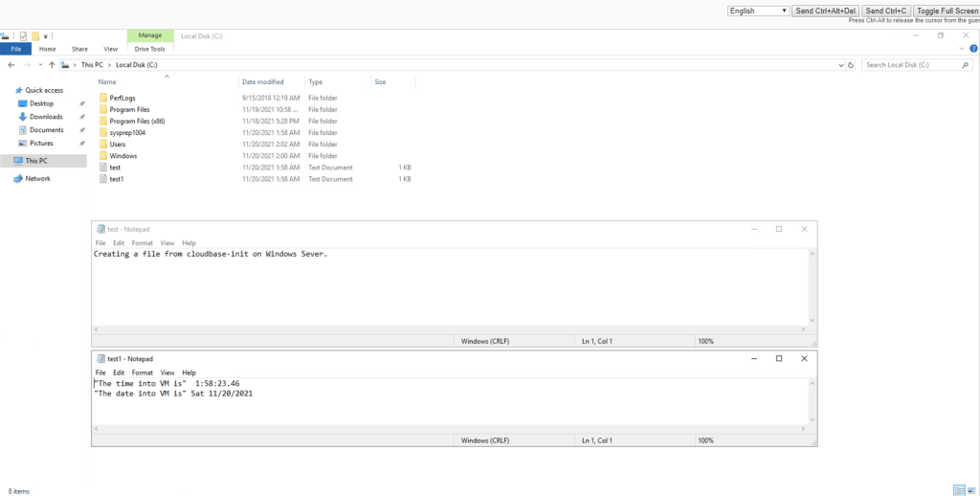Expand the address bar history dropdown

point(839,65)
